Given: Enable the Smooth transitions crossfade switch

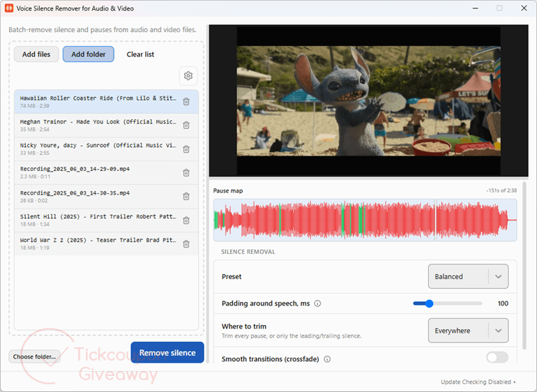Looking at the screenshot, I should pyautogui.click(x=497, y=357).
